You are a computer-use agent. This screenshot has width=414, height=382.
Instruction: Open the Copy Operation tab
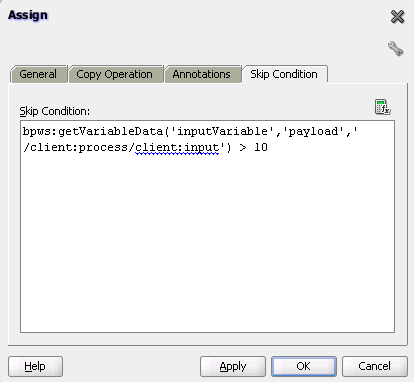coord(115,74)
